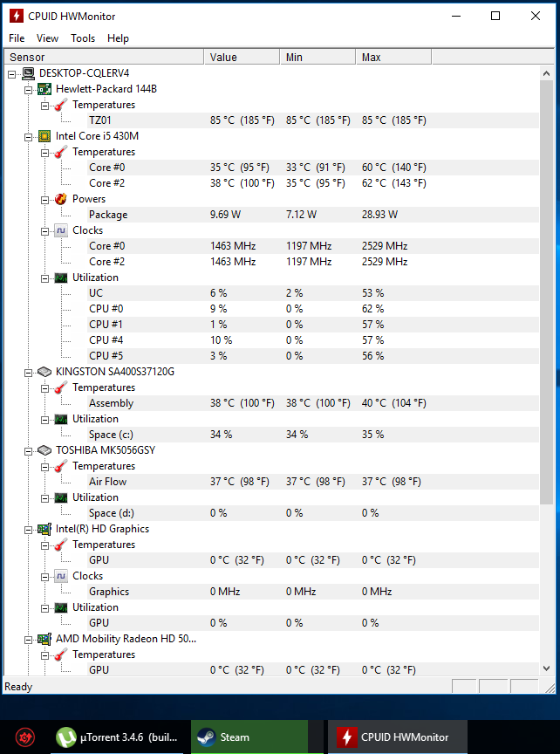Click the Hewlett-Packard 144B motherboard icon
This screenshot has height=754, width=560.
[44, 89]
